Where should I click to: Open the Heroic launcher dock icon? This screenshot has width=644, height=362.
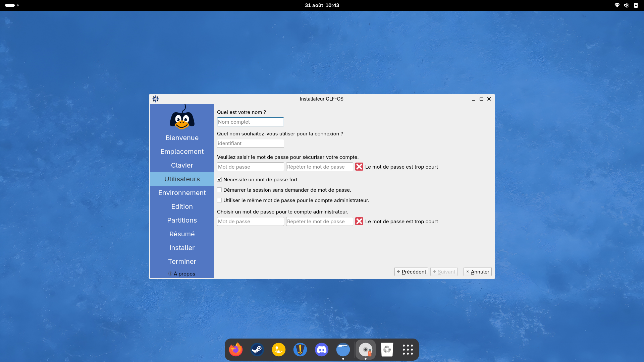point(300,350)
